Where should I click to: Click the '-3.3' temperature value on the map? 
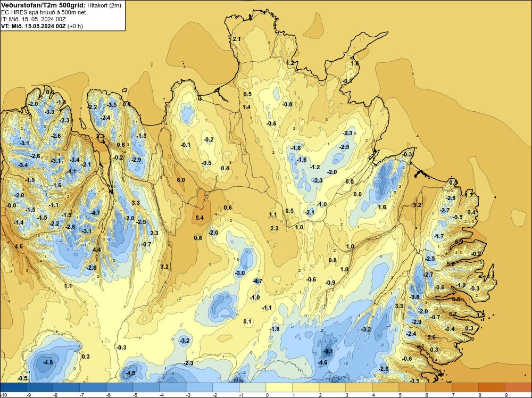coord(49,112)
